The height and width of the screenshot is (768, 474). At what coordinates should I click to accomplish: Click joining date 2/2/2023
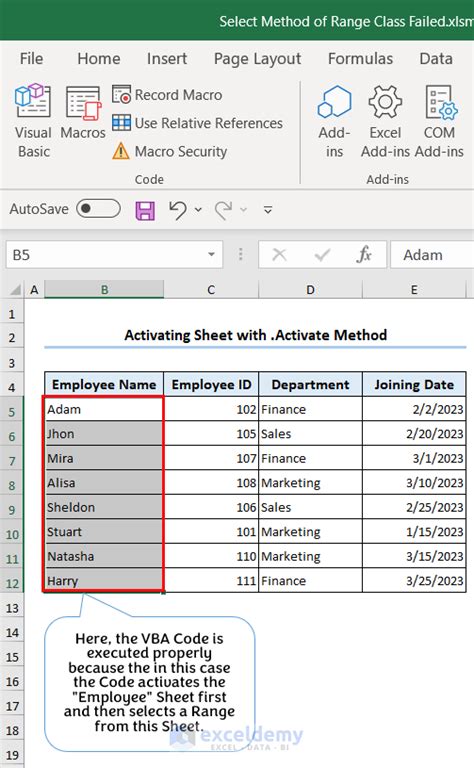pos(414,409)
